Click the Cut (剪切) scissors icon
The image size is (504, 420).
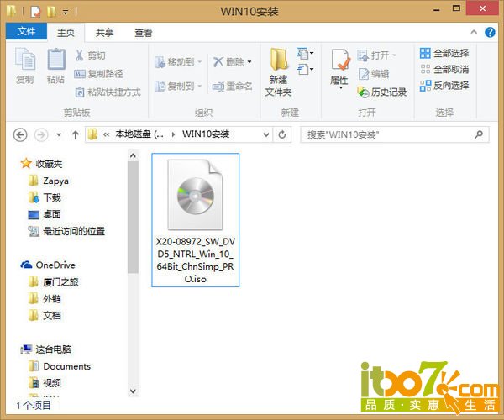pyautogui.click(x=79, y=55)
